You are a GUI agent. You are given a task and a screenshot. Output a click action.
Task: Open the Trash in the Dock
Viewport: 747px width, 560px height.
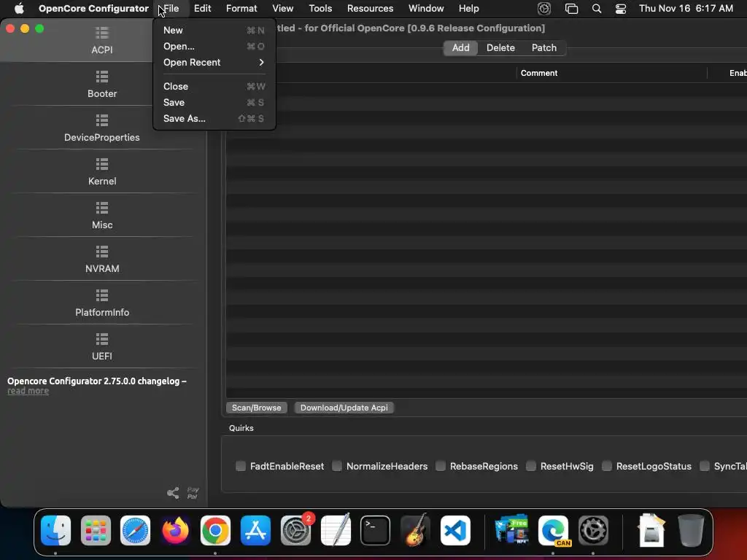(x=691, y=530)
